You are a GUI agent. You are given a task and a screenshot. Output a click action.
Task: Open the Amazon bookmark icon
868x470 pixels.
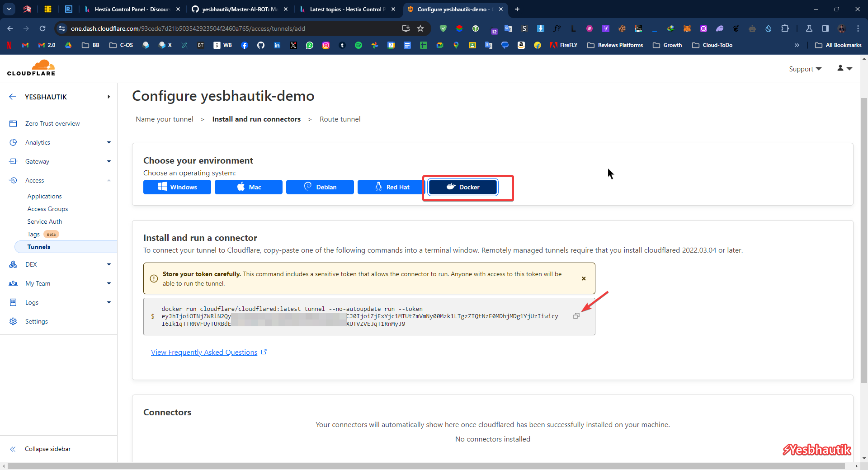(x=521, y=45)
